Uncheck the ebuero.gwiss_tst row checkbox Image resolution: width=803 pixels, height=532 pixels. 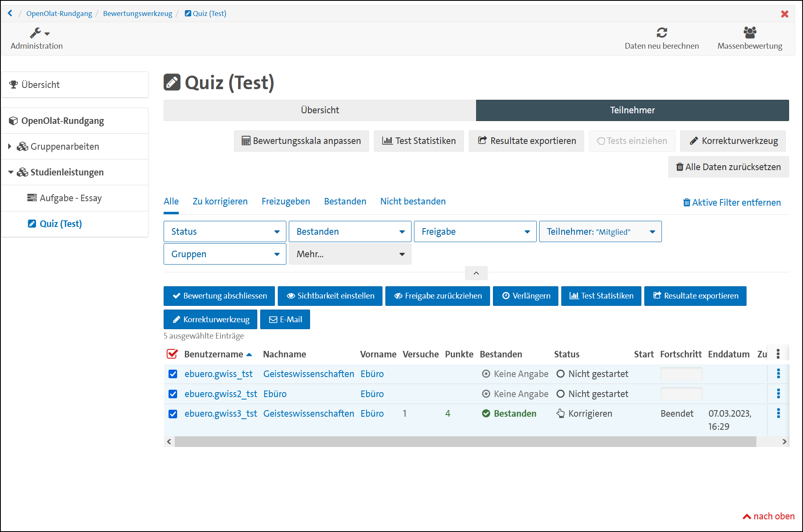pyautogui.click(x=173, y=374)
